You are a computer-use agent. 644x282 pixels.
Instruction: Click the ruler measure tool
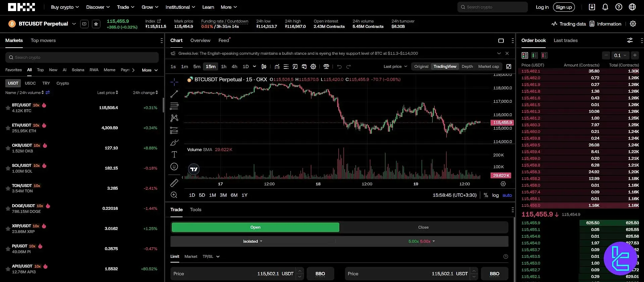tap(174, 183)
